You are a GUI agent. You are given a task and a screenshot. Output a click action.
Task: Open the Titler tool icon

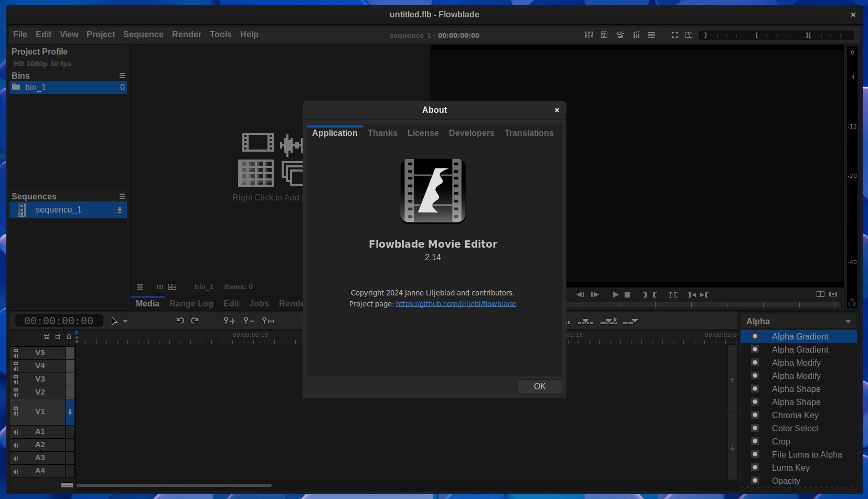604,35
